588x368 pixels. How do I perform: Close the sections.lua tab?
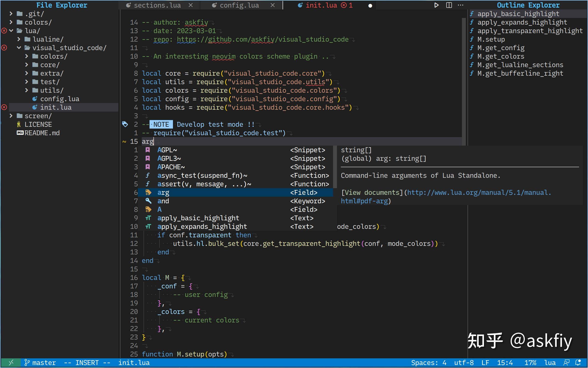(191, 5)
